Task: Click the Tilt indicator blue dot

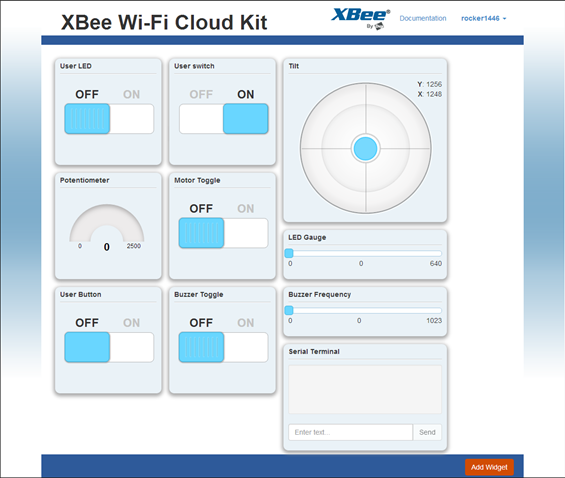Action: click(365, 148)
